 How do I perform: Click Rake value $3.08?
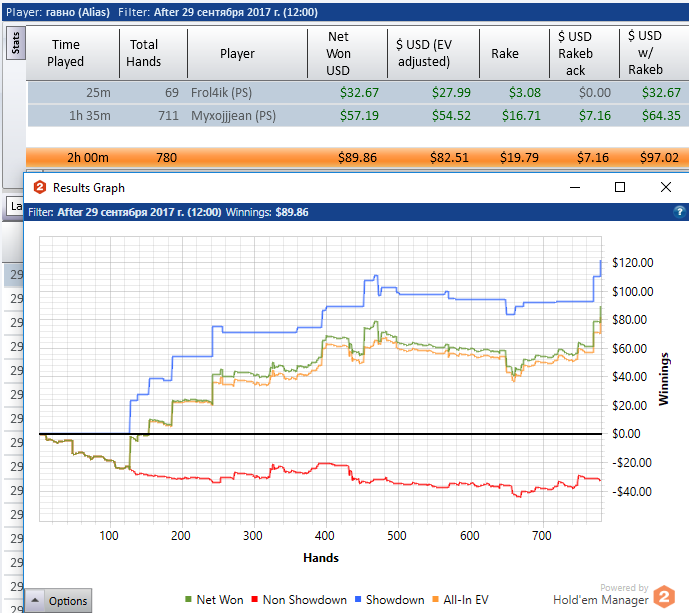(x=525, y=92)
